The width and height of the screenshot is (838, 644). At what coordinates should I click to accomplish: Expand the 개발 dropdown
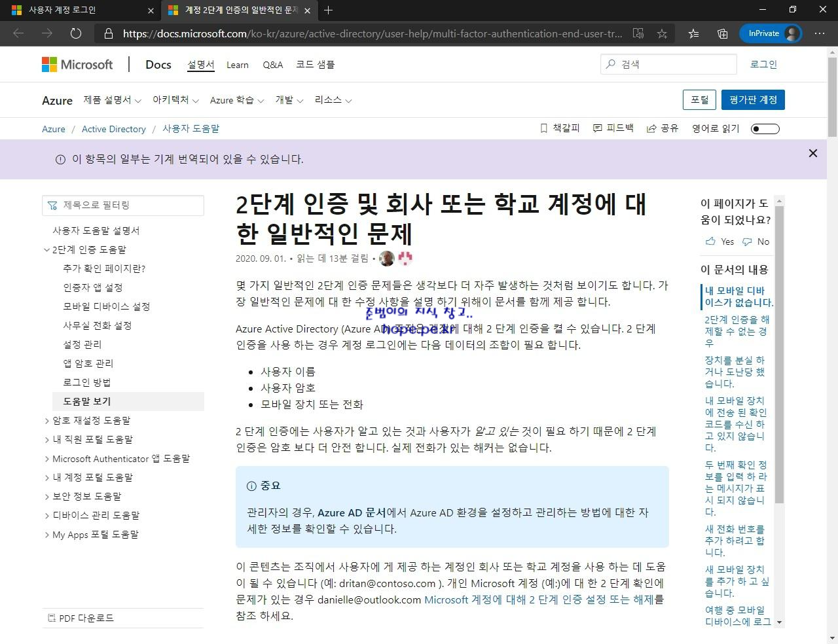click(289, 100)
